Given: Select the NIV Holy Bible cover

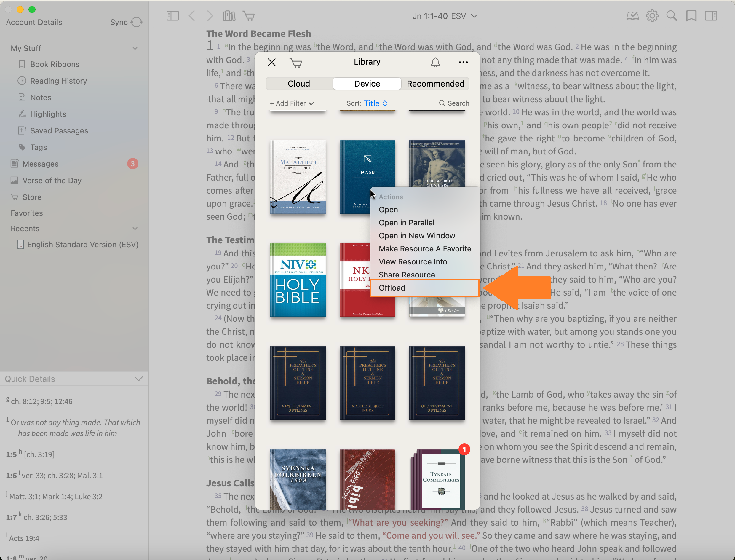Looking at the screenshot, I should click(x=298, y=280).
